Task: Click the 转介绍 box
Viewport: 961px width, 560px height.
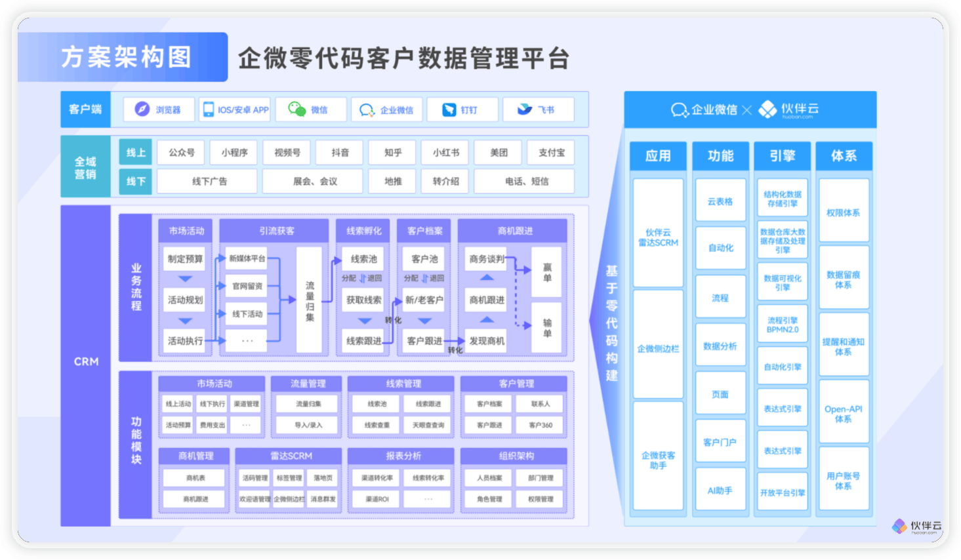Action: 445,181
